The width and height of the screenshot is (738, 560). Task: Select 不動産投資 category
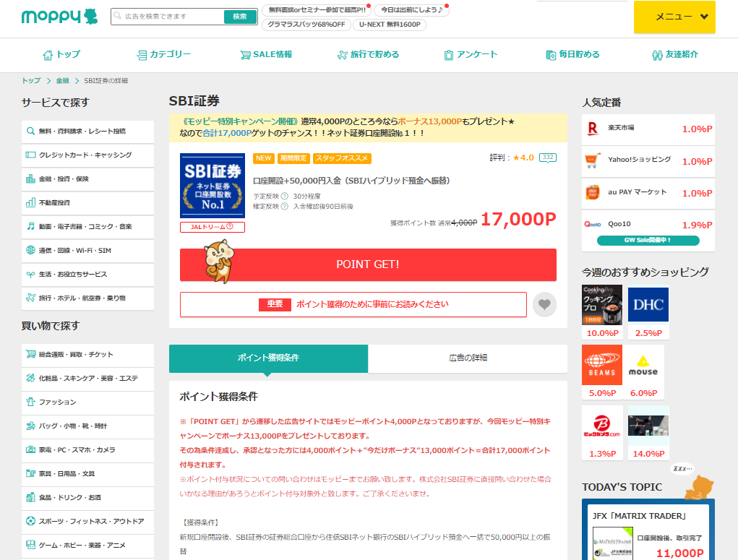(x=87, y=203)
